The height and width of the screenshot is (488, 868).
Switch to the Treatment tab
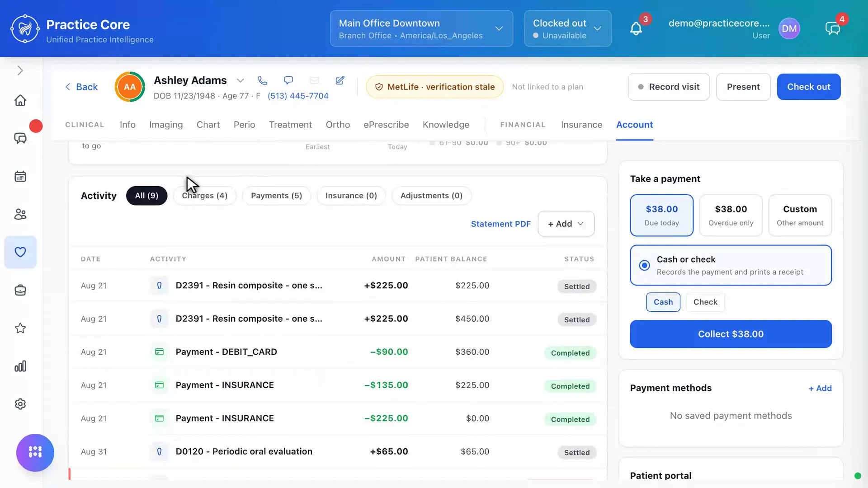290,125
